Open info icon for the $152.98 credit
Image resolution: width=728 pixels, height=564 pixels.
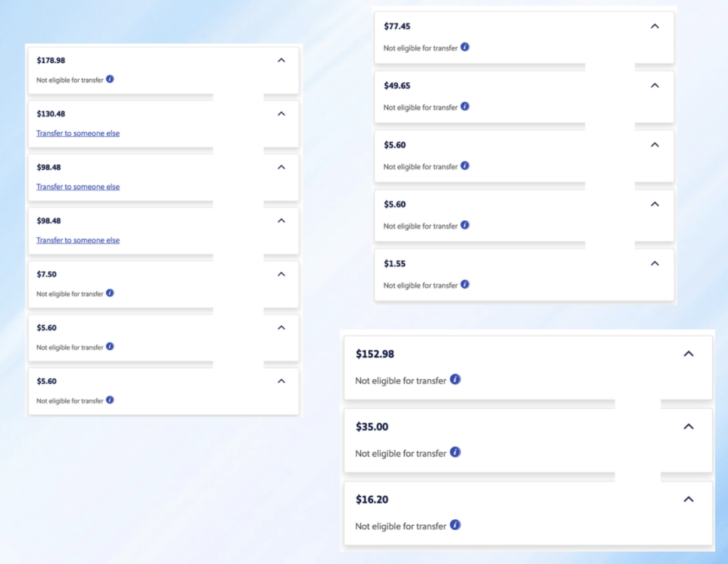456,380
